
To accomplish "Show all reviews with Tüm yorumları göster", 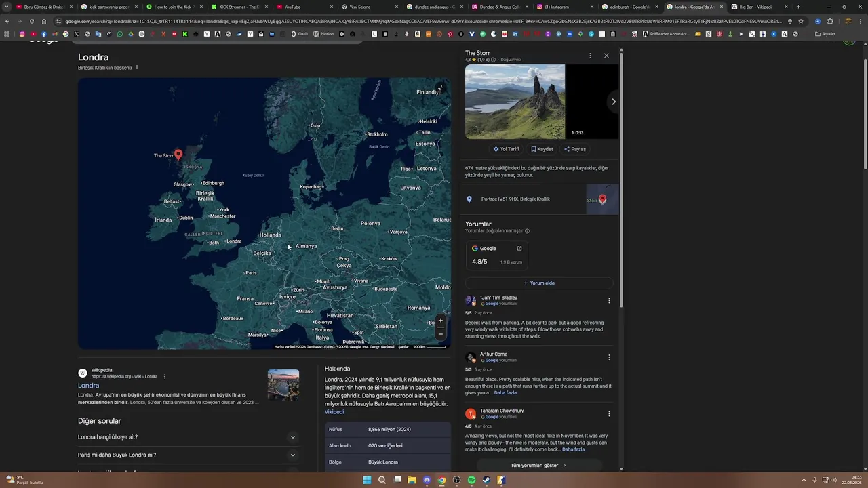I will pos(539,466).
